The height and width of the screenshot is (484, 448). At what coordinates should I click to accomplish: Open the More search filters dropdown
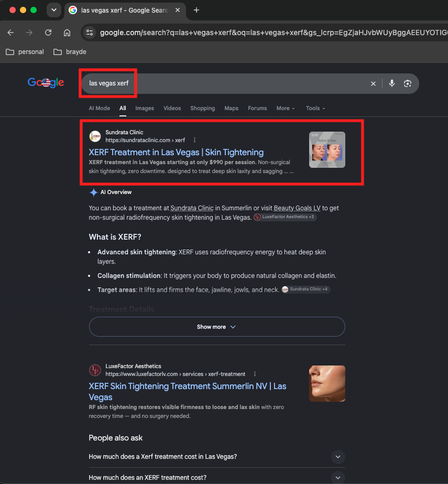286,109
